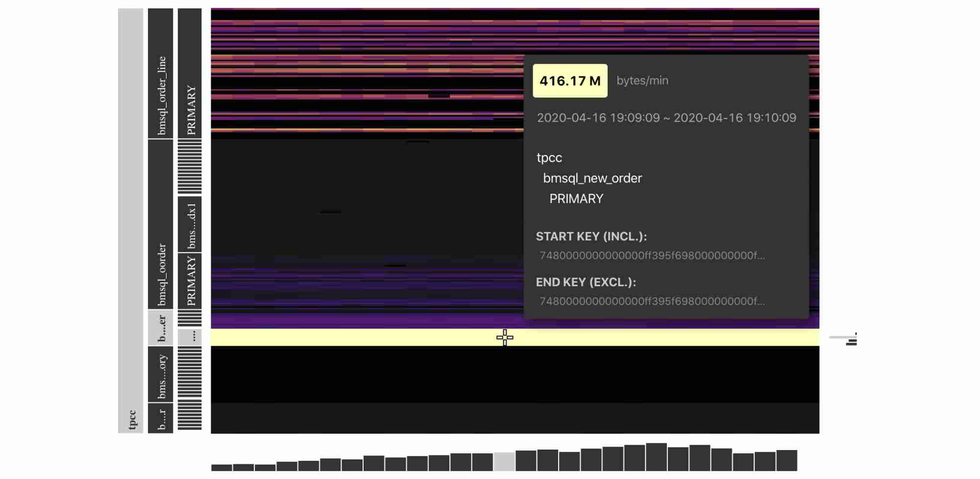Click the 416.17 M value badge
The height and width of the screenshot is (479, 980).
pyautogui.click(x=570, y=81)
